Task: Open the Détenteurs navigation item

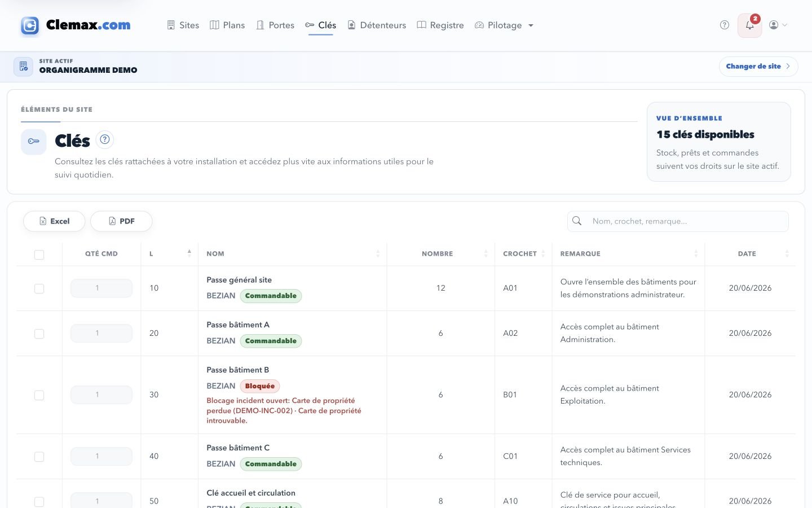Action: (x=377, y=25)
